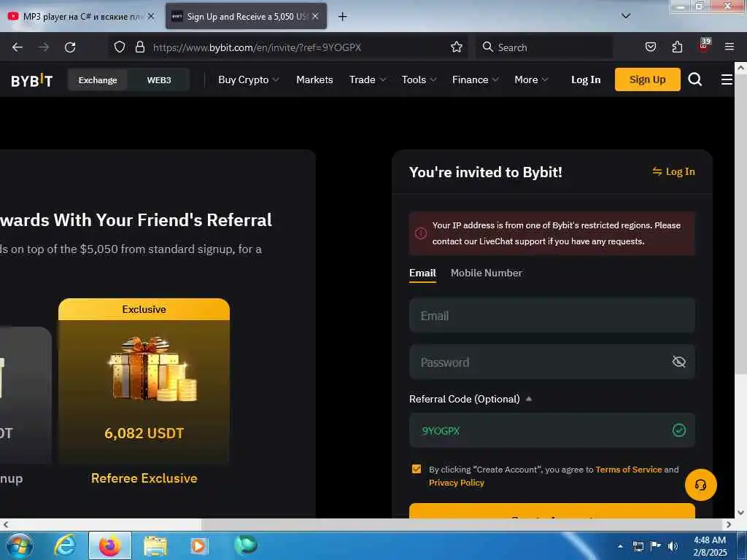Expand the More menu
747x560 pixels.
[531, 79]
